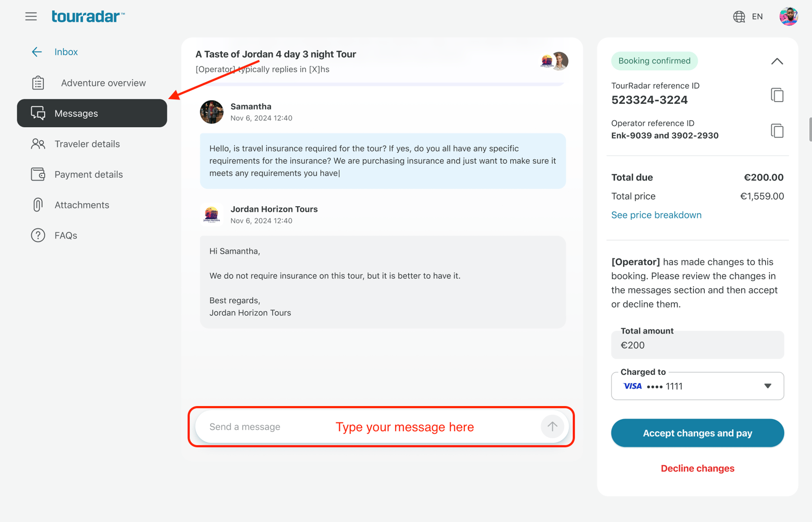812x522 pixels.
Task: Open the Charged to card dropdown
Action: [767, 386]
